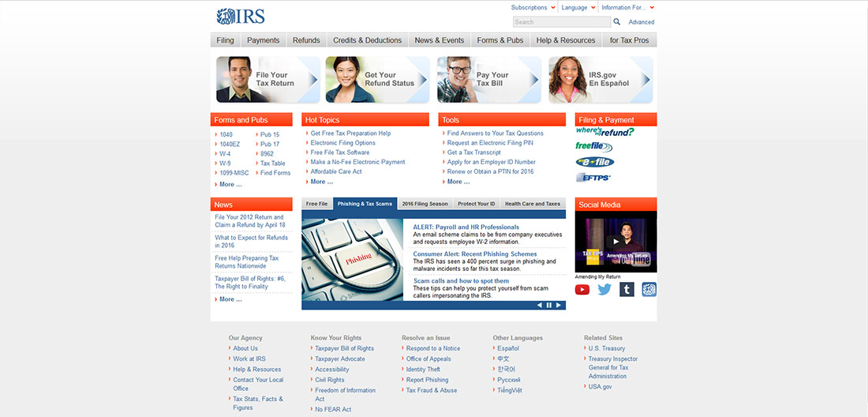The height and width of the screenshot is (417, 868).
Task: Click the Get Your Refund Status banner
Action: [x=377, y=79]
